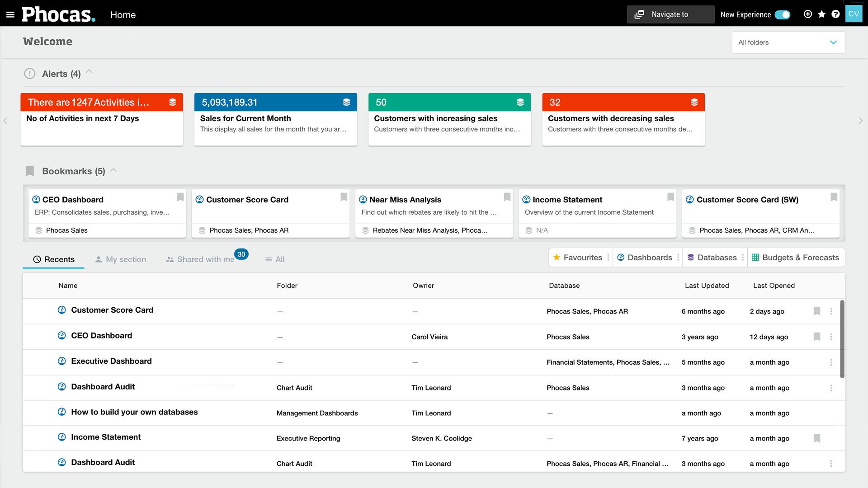Screen dimensions: 868x488
Task: Remove the Income Statement bookmark card
Action: tap(670, 197)
